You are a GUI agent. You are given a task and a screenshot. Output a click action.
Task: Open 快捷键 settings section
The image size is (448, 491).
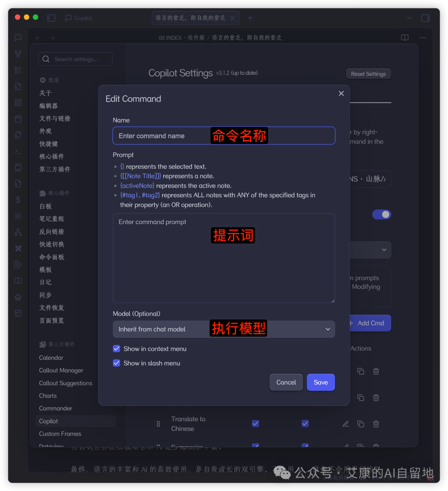coord(49,144)
